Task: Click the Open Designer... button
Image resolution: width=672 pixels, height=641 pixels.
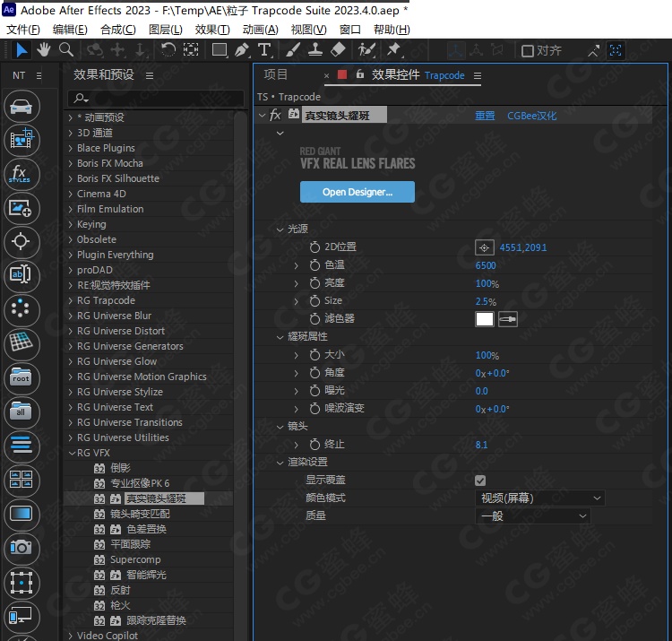Action: tap(357, 192)
